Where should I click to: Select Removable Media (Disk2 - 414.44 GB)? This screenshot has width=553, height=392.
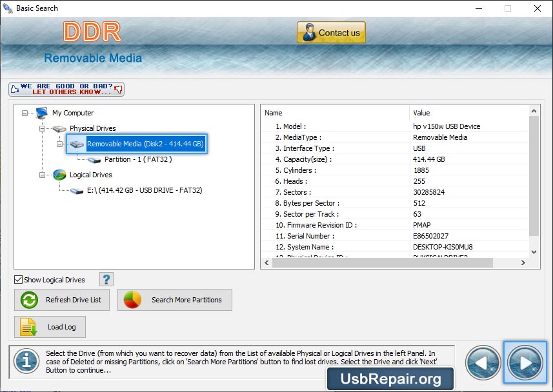pos(145,144)
